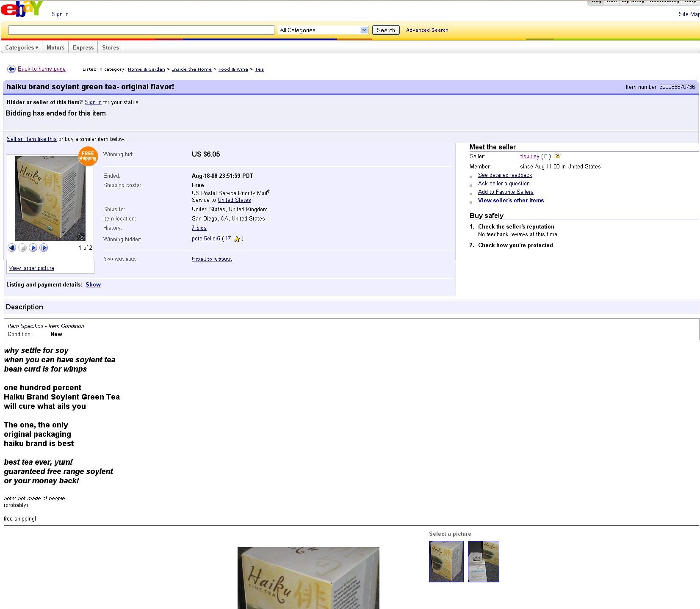Open Home & Garden category breadcrumb
The height and width of the screenshot is (609, 700).
(x=147, y=69)
